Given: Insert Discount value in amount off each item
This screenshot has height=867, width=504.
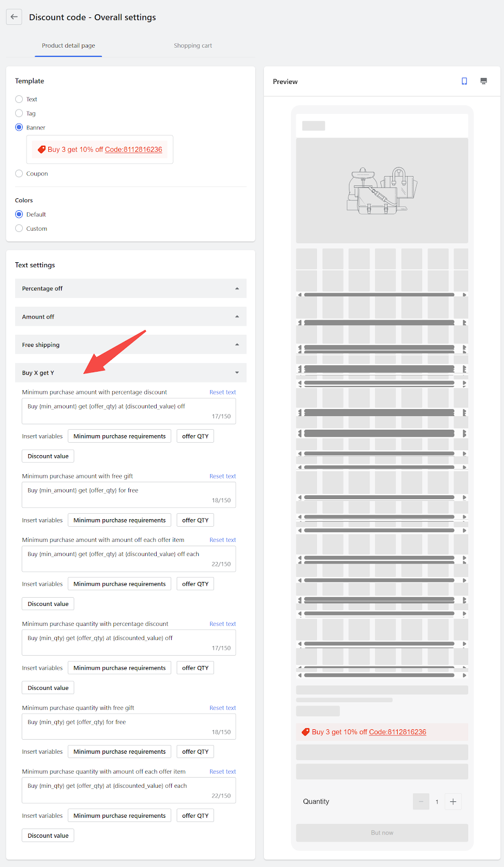Looking at the screenshot, I should pyautogui.click(x=48, y=604).
